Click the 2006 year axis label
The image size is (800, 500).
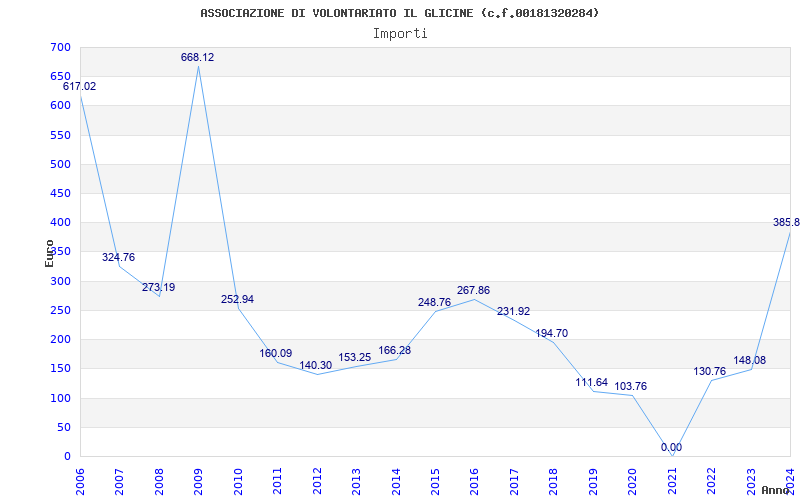[81, 481]
